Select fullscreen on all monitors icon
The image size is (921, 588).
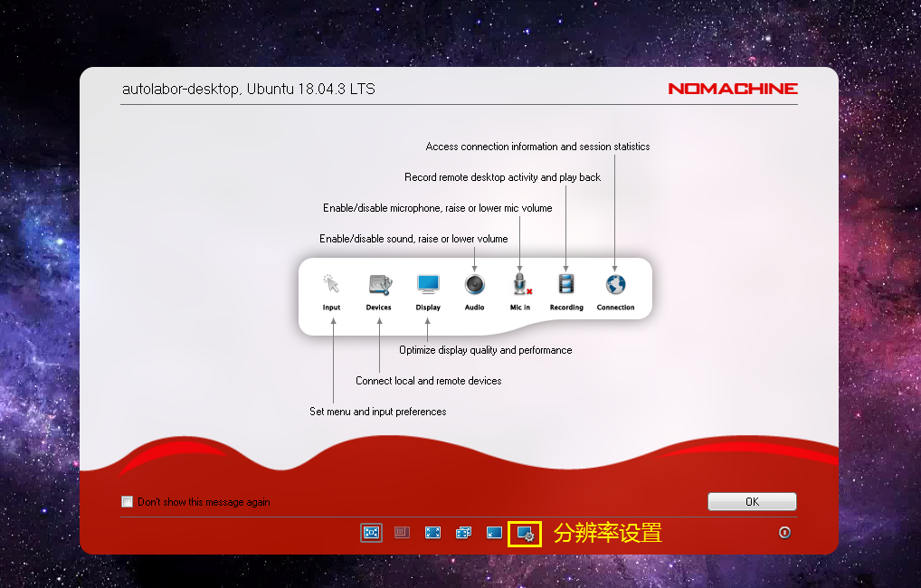464,533
